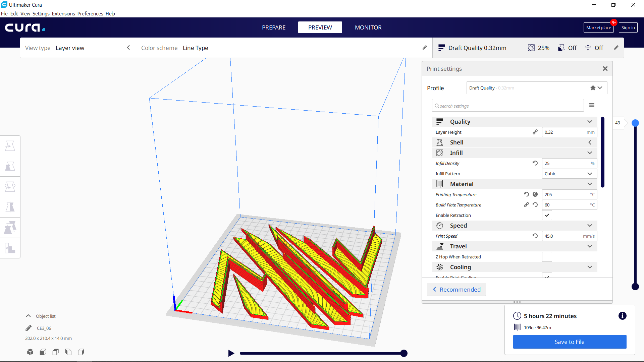Viewport: 644px width, 362px height.
Task: Select the Support Blocker tool
Action: click(10, 248)
